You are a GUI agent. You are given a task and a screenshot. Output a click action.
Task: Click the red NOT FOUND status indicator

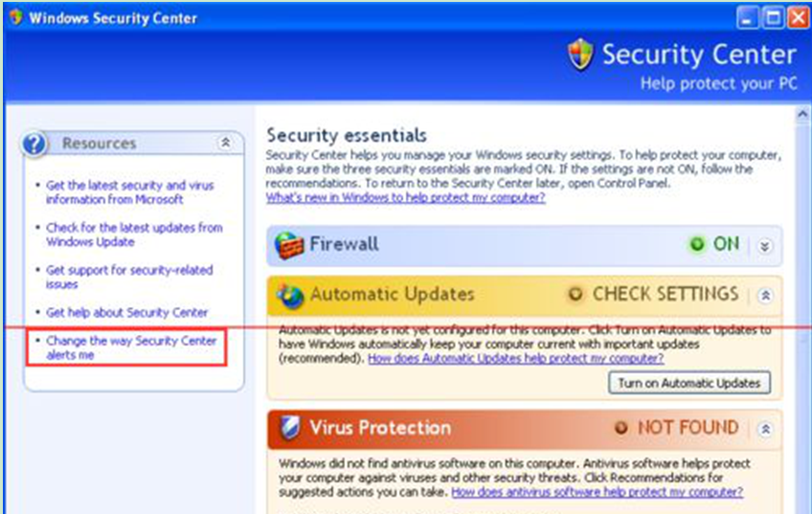click(620, 428)
